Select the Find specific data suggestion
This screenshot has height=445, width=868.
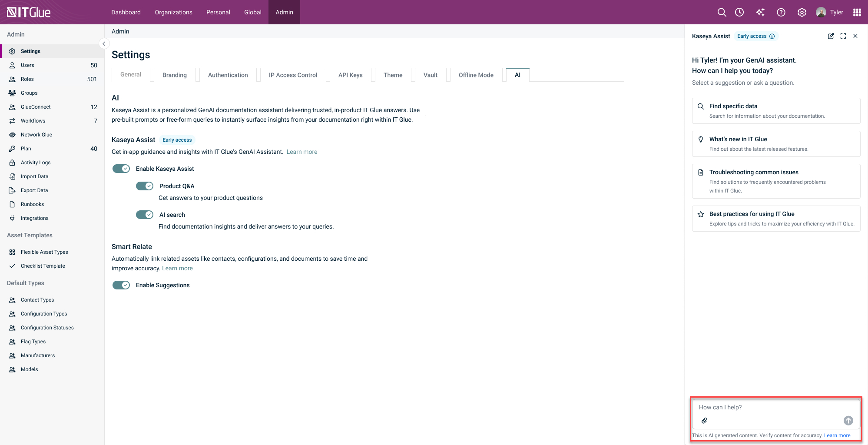point(776,111)
